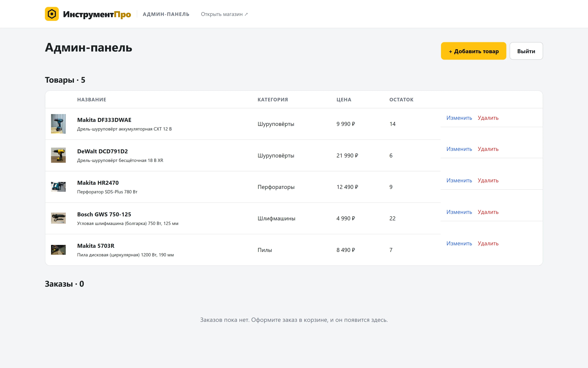Screen dimensions: 588x368
Task: Open the Открыть магазин link
Action: coord(224,14)
